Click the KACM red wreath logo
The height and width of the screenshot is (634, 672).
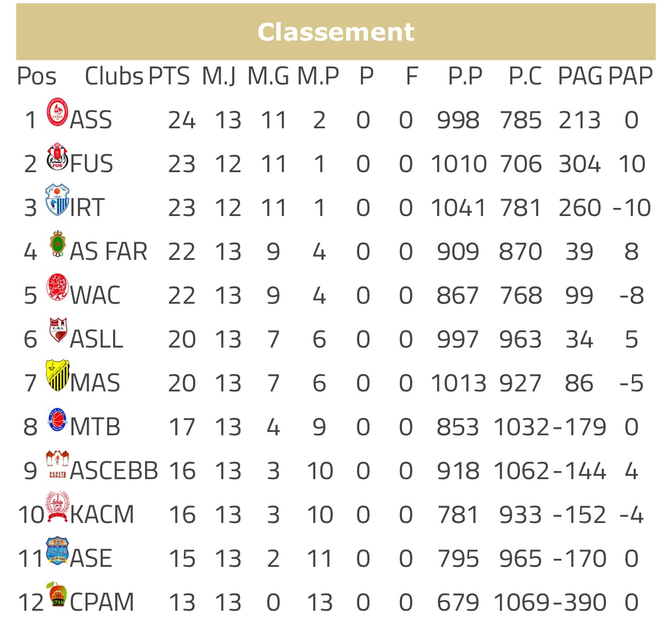[57, 507]
